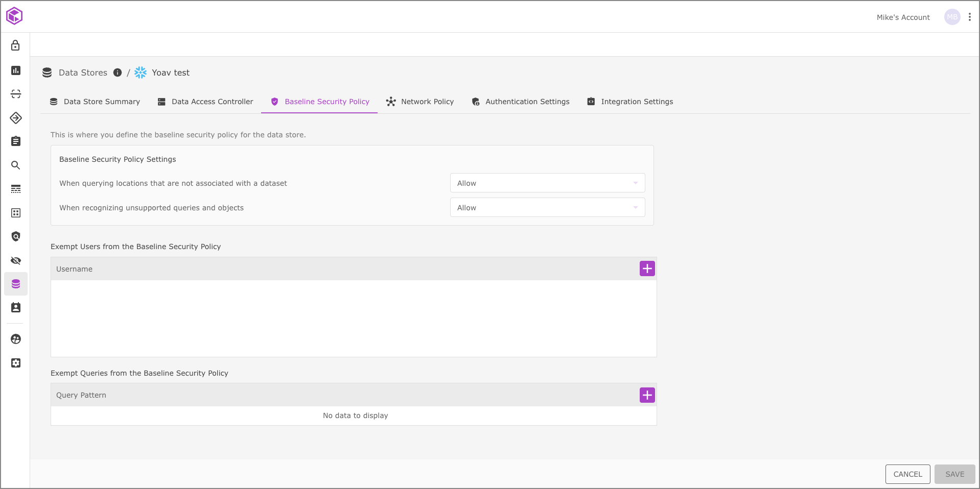Add a query pattern with plus button

tap(647, 395)
